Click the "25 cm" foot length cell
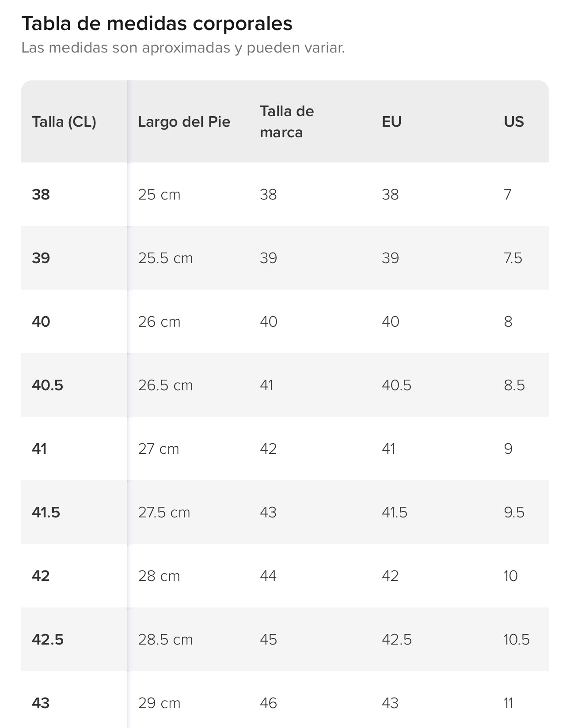 point(159,195)
